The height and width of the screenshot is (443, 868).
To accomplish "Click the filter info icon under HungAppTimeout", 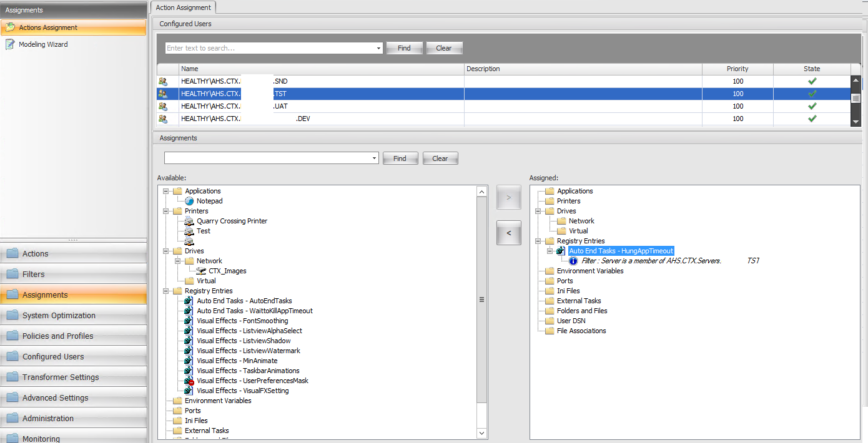I will click(x=573, y=261).
